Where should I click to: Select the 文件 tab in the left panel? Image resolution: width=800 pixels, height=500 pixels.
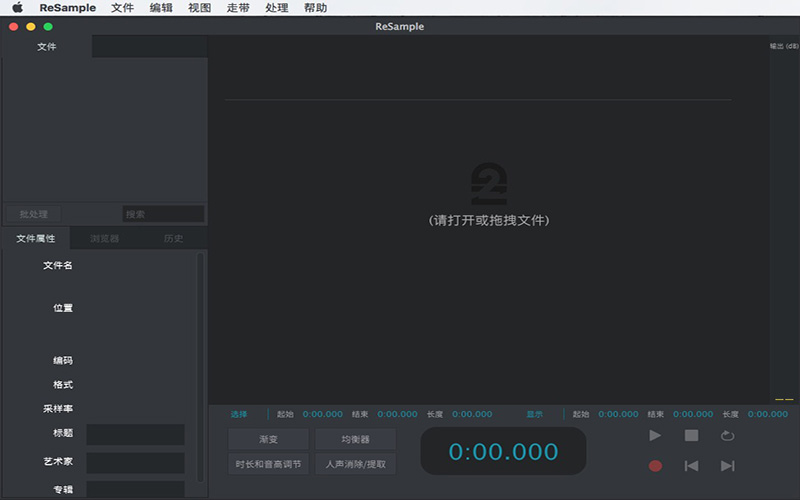pos(46,46)
